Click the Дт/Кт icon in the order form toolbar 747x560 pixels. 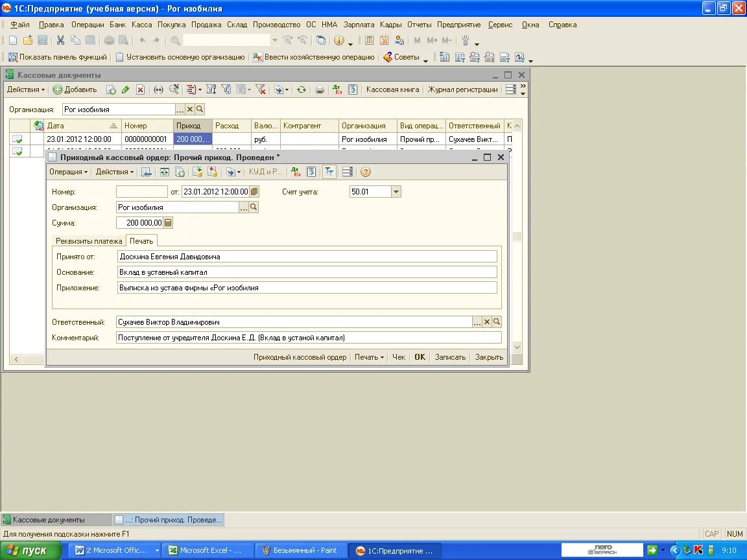[296, 172]
